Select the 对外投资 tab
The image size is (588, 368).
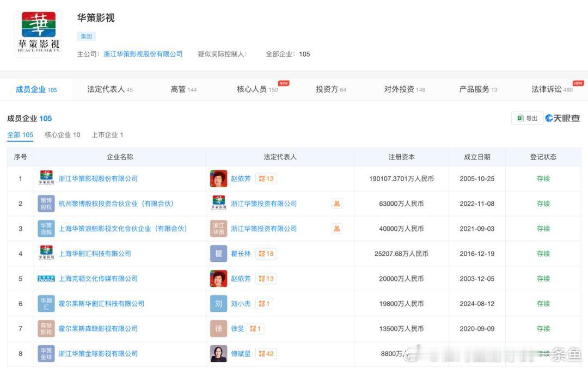click(405, 89)
